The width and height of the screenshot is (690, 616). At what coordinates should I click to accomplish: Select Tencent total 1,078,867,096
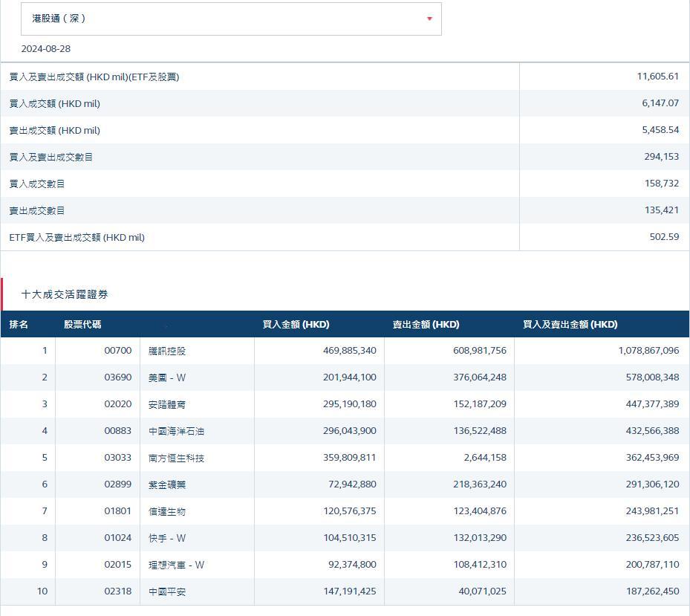[x=648, y=351]
